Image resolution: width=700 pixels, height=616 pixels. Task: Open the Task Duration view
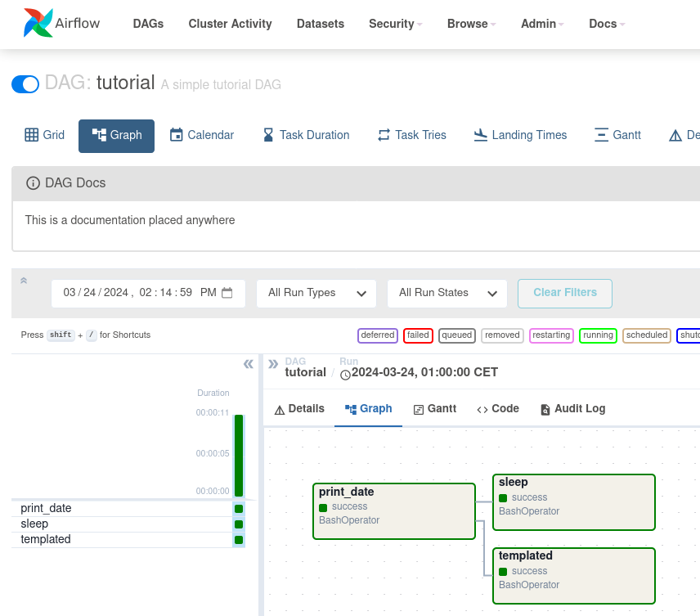pyautogui.click(x=305, y=135)
